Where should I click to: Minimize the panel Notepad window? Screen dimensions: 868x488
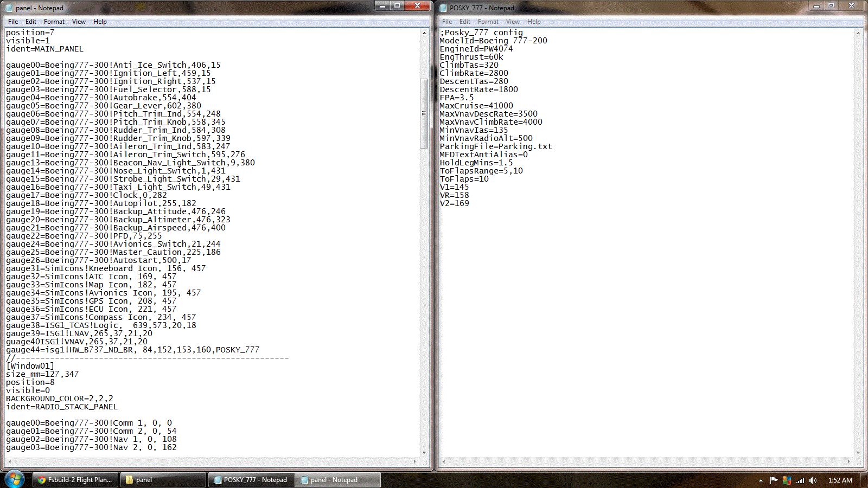382,5
